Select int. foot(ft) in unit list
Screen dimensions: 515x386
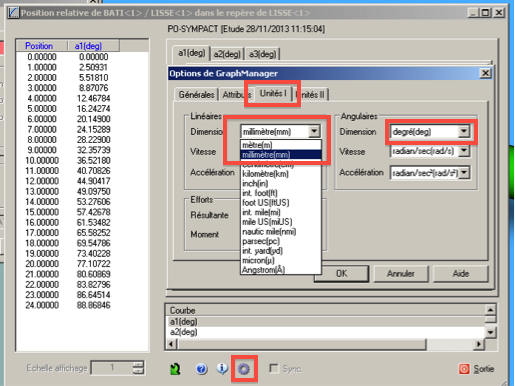281,193
